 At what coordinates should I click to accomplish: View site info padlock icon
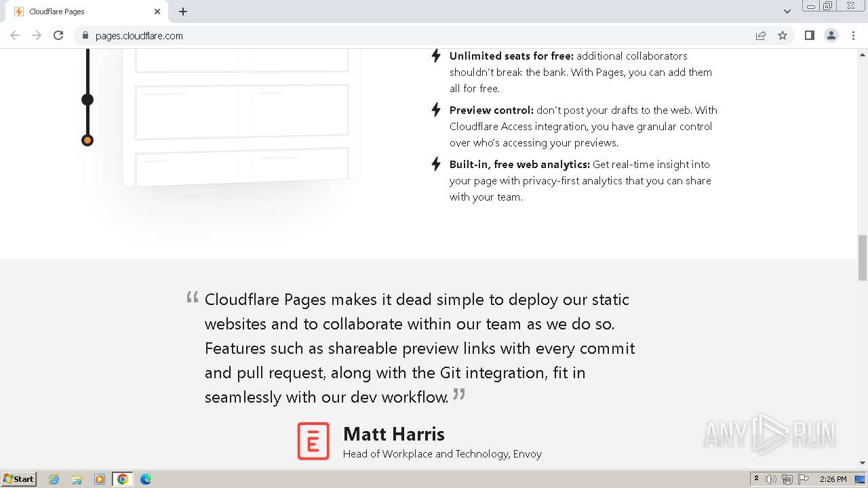coord(85,35)
